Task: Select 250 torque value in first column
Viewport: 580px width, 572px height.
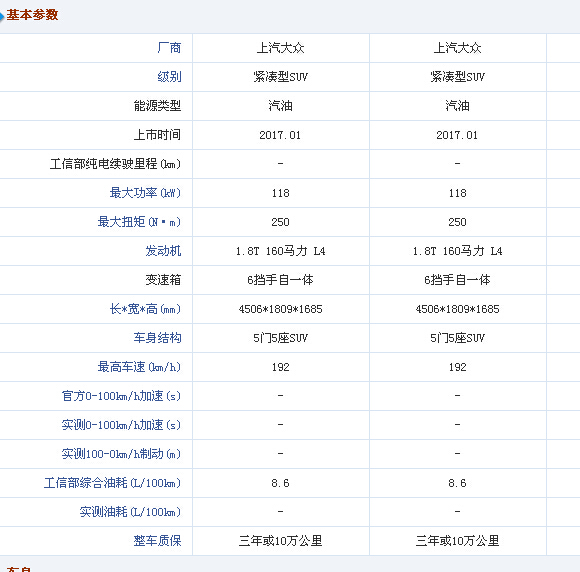Action: pos(280,222)
